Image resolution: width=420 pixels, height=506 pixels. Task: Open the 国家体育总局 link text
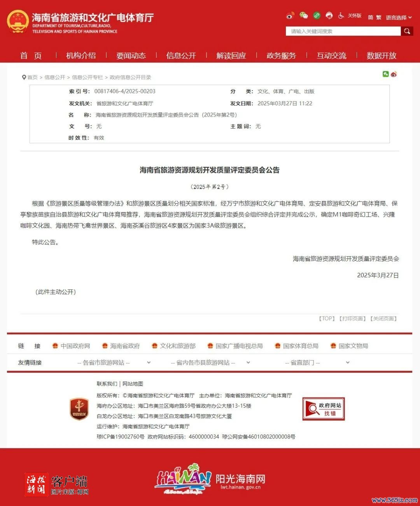click(x=301, y=346)
